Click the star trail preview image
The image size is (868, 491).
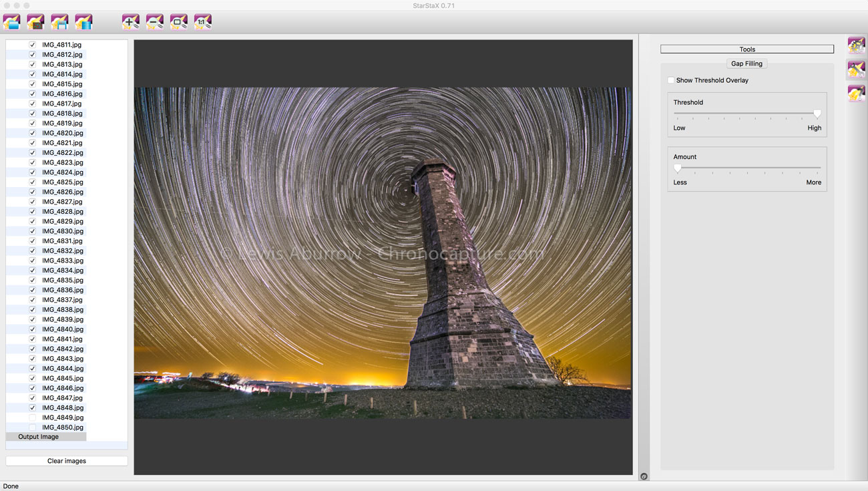pyautogui.click(x=383, y=253)
